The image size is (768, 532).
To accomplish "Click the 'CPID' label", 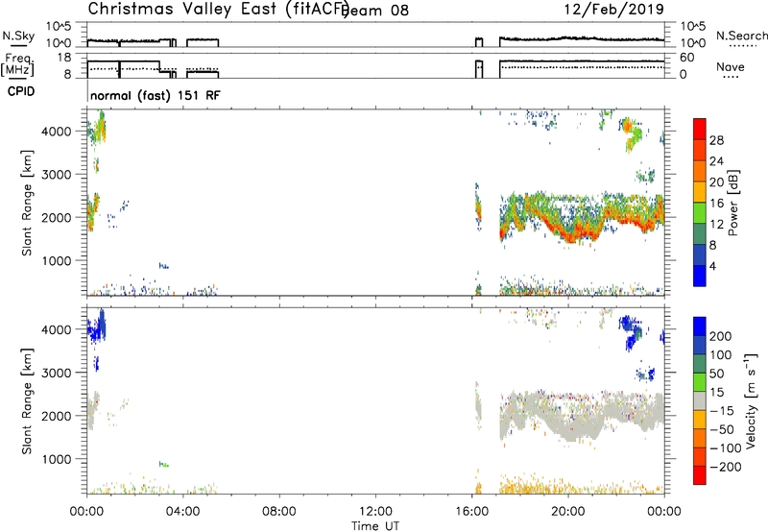I will coord(21,91).
